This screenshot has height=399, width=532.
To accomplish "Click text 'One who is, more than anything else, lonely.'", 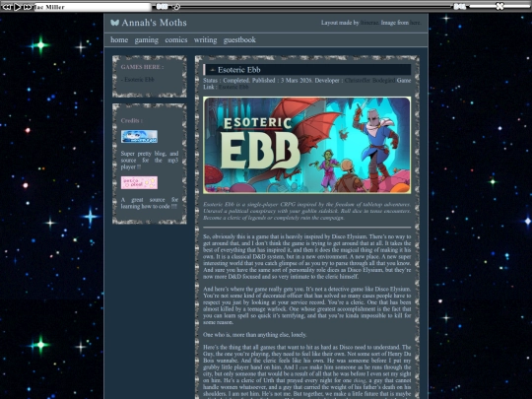I will (255, 335).
